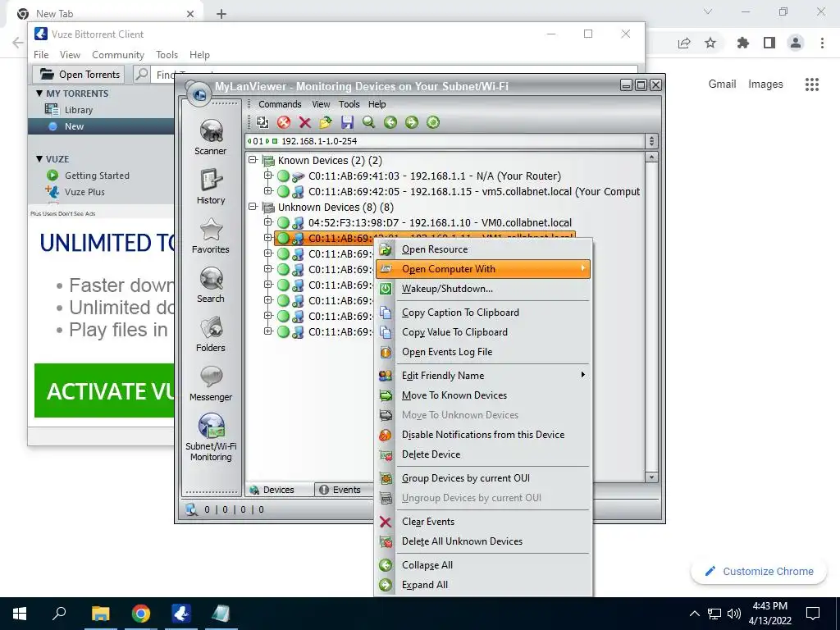This screenshot has height=630, width=840.
Task: Switch to the Devices tab
Action: click(x=279, y=490)
